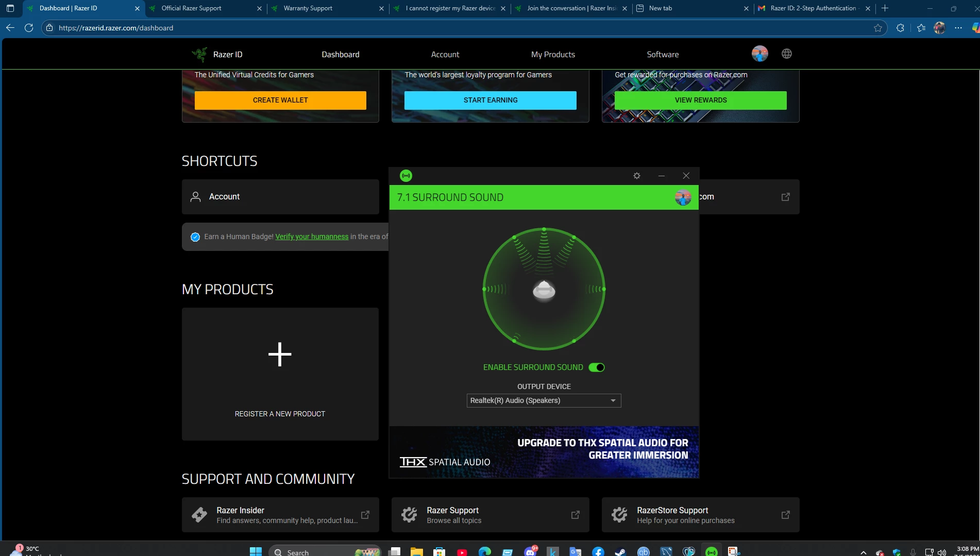Viewport: 980px width, 556px height.
Task: Open the browser favorites list icon
Action: point(921,28)
